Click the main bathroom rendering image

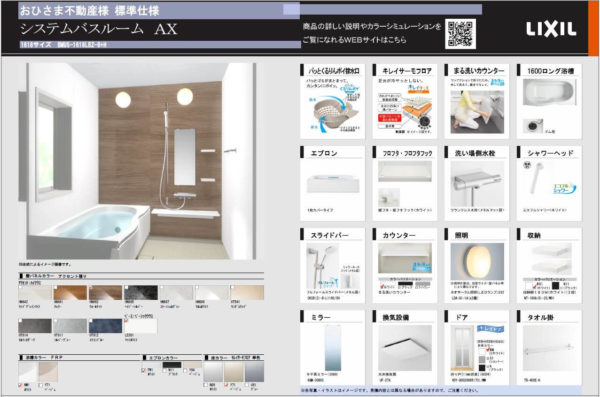pos(141,161)
